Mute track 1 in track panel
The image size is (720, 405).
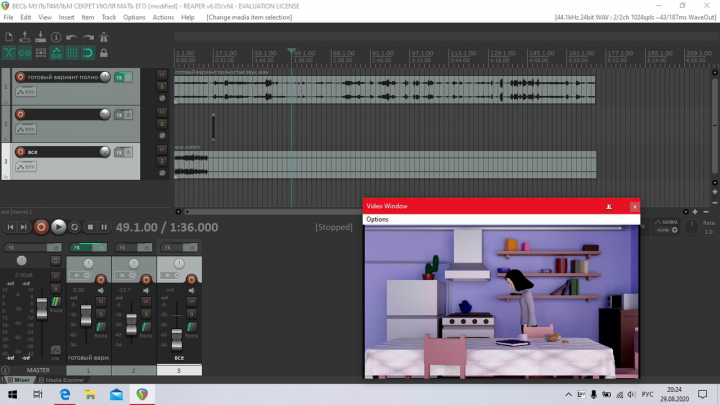pyautogui.click(x=162, y=74)
